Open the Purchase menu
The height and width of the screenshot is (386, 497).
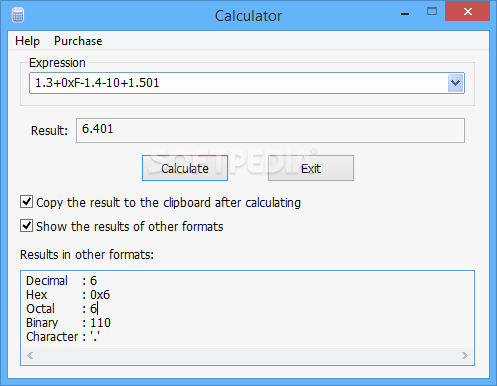coord(78,41)
